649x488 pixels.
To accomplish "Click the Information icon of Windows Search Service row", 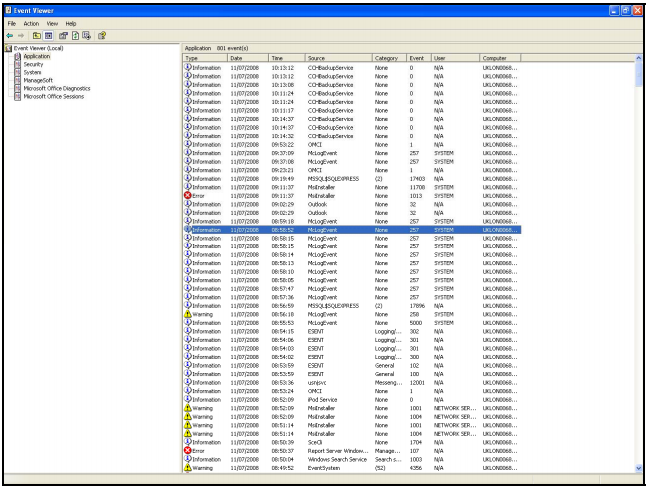I will tap(187, 459).
